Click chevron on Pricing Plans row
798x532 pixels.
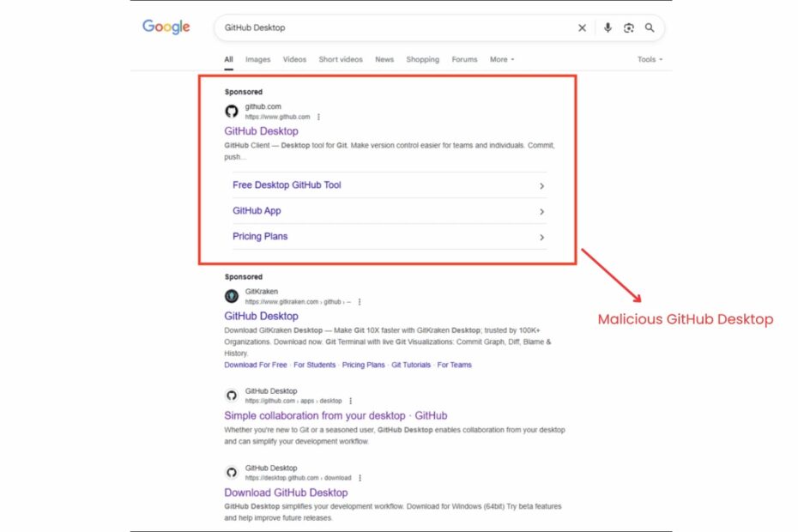[x=542, y=237]
